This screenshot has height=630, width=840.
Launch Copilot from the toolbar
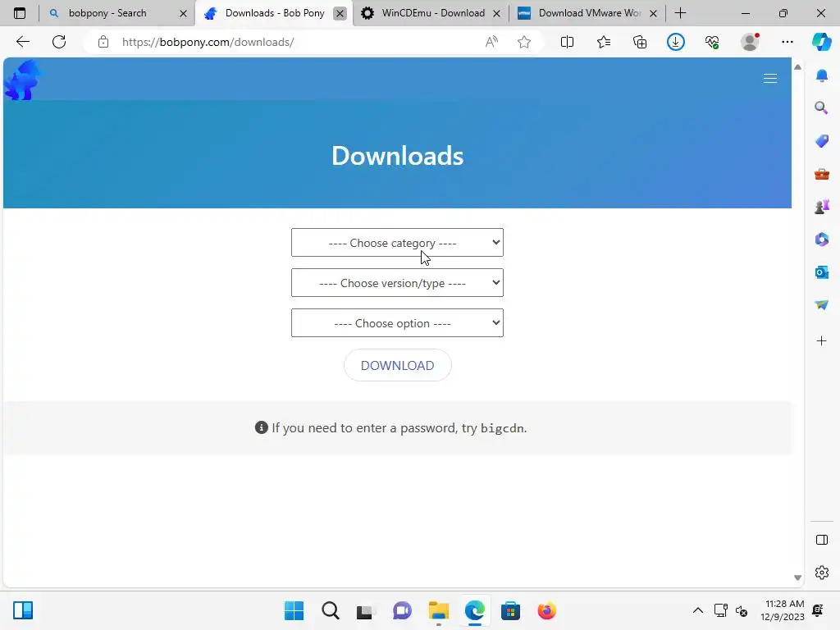(x=822, y=42)
